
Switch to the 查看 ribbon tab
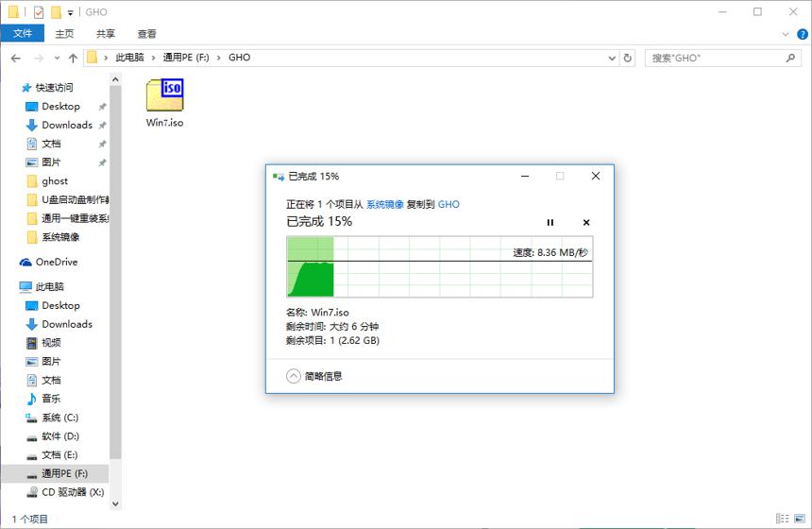(146, 34)
